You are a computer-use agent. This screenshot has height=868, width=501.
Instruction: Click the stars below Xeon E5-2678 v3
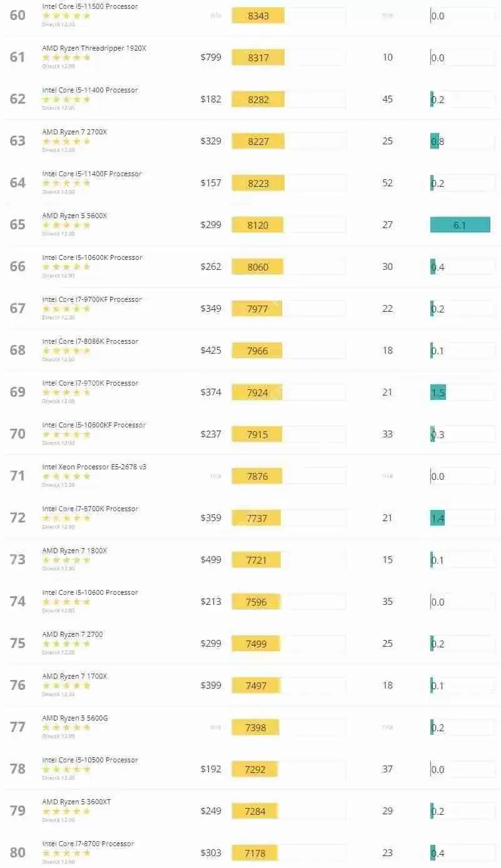[66, 476]
